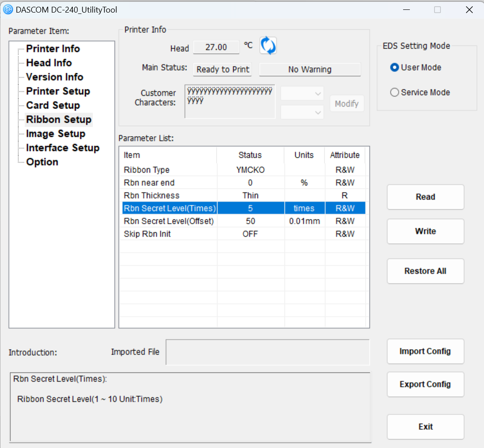Click the refresh head temperature icon
This screenshot has width=484, height=448.
(x=268, y=46)
